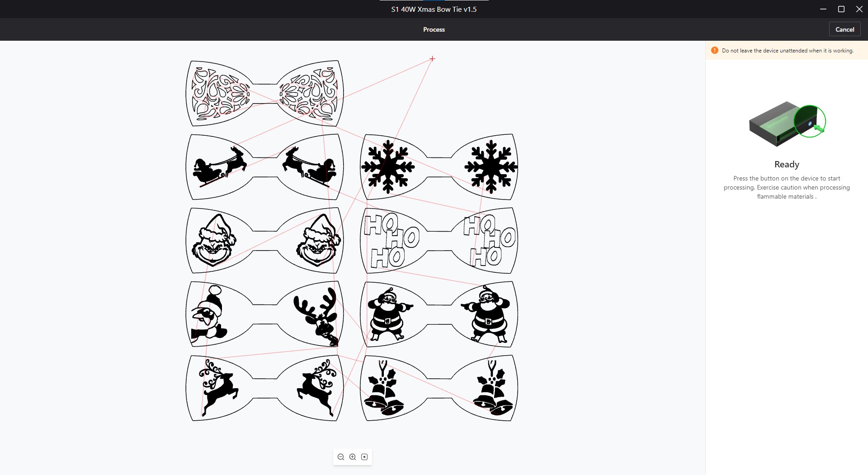Viewport: 868px width, 475px height.
Task: Minimize the application window
Action: point(823,9)
